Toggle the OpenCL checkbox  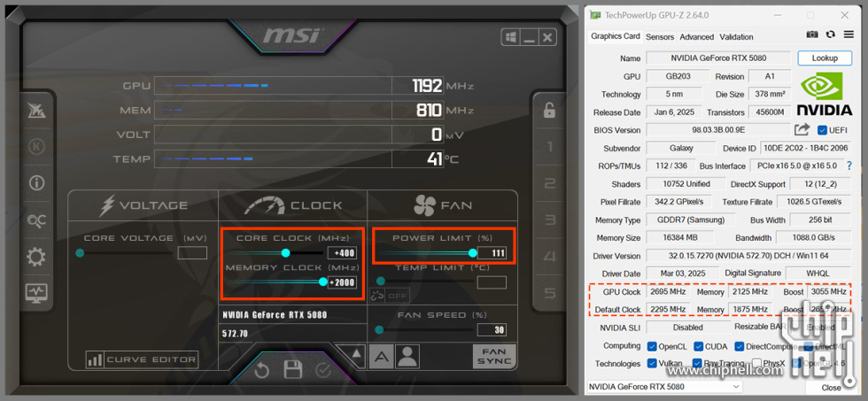tap(652, 346)
